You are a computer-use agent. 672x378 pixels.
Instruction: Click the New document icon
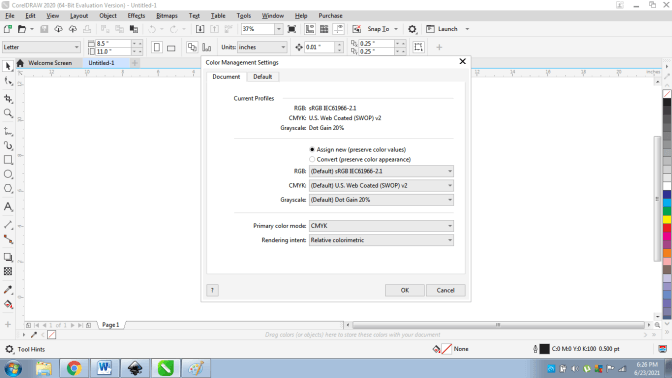point(7,29)
